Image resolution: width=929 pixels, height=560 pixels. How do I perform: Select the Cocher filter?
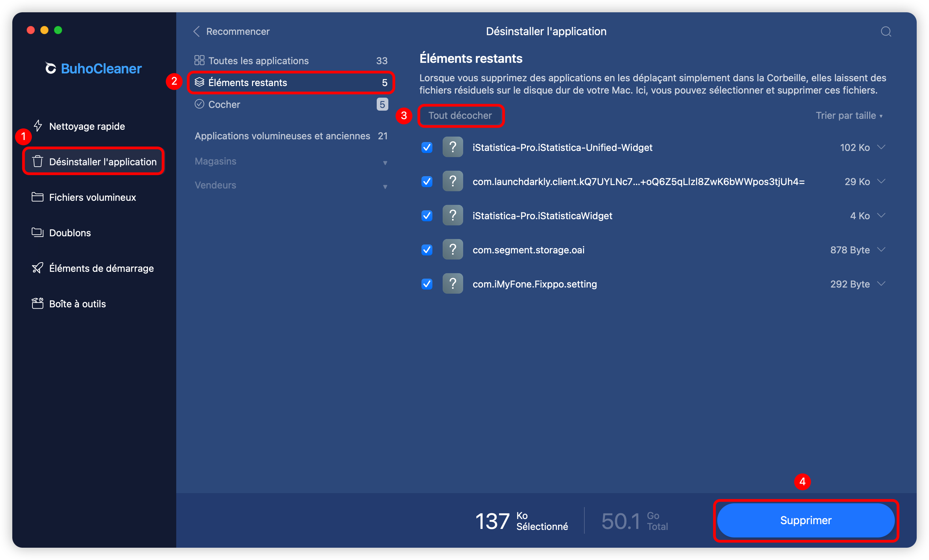pyautogui.click(x=291, y=104)
